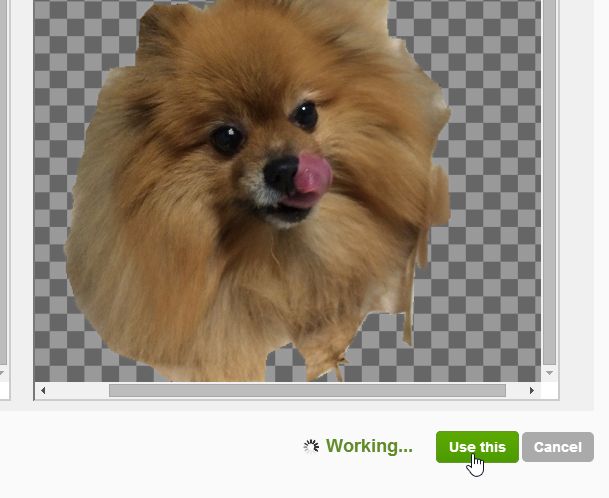Click the vertical scrollbar down arrow
609x498 pixels.
tap(550, 373)
